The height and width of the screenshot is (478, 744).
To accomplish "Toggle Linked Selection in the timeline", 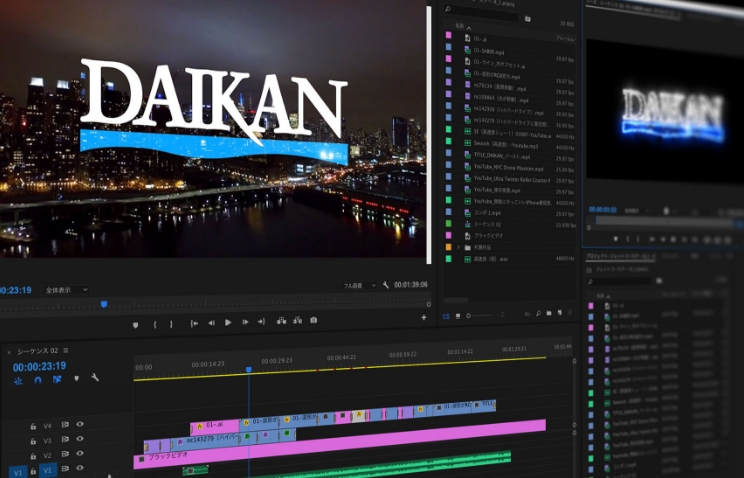I will tap(57, 379).
